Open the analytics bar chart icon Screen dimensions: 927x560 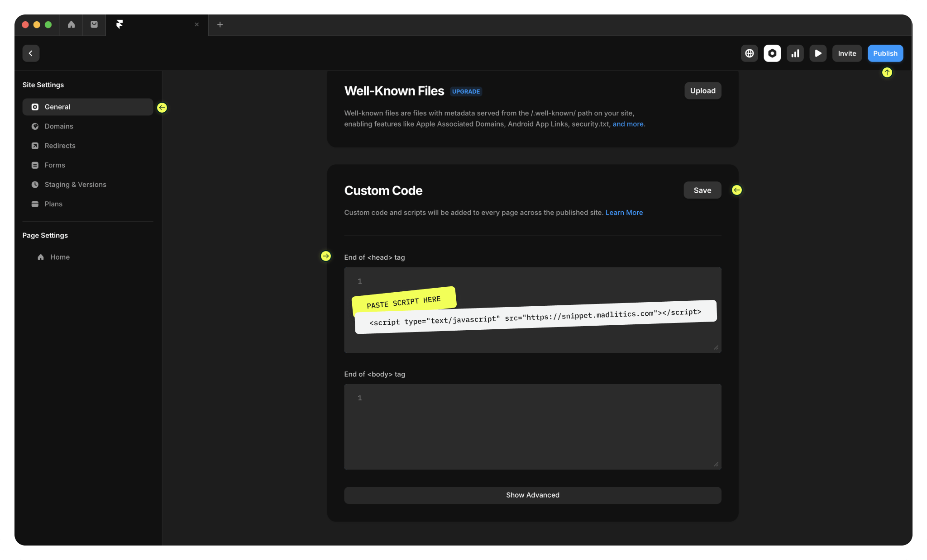point(795,53)
